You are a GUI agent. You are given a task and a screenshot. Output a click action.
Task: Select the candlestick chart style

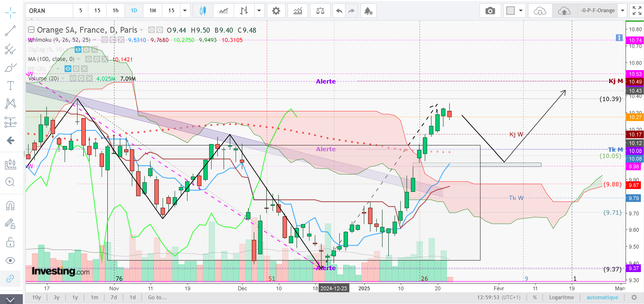click(203, 11)
